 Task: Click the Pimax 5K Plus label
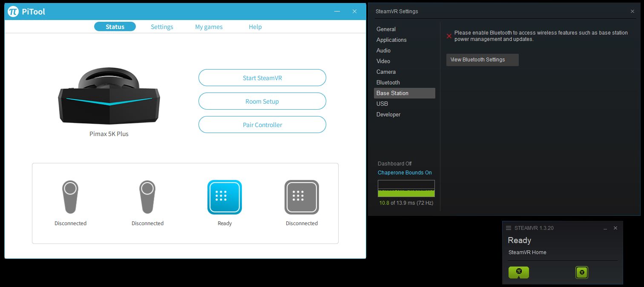109,134
